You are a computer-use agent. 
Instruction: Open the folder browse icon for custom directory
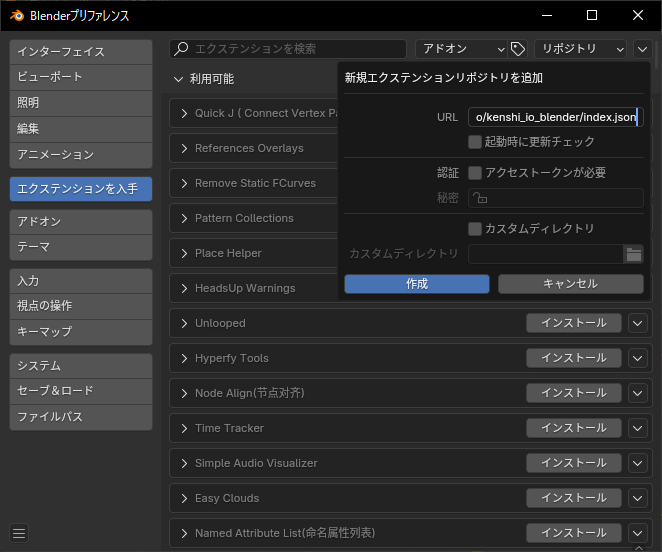point(633,254)
